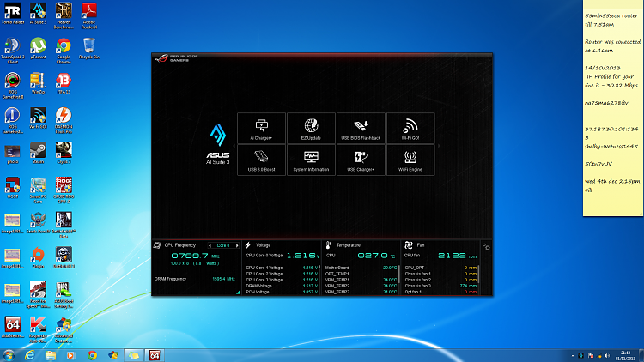Open the monitor panel settings gear

click(486, 247)
